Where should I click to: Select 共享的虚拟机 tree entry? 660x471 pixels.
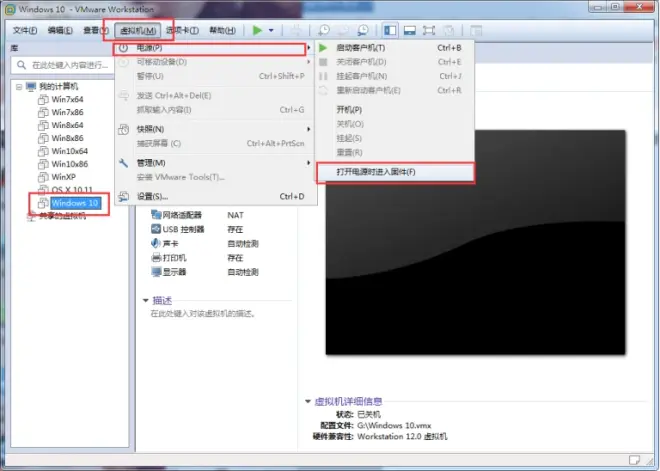62,216
